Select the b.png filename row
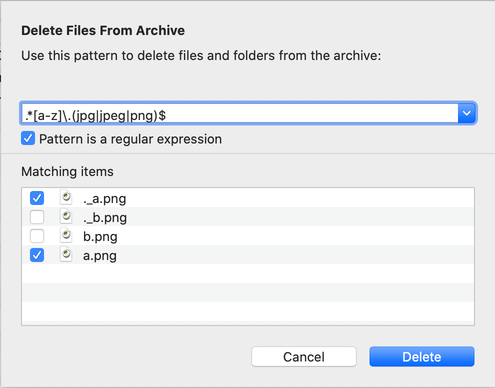The height and width of the screenshot is (388, 495). (248, 236)
